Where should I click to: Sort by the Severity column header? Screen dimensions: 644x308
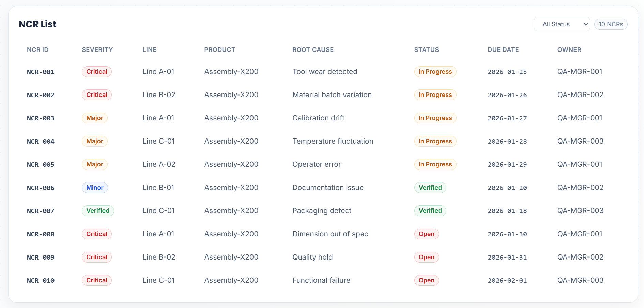coord(97,50)
